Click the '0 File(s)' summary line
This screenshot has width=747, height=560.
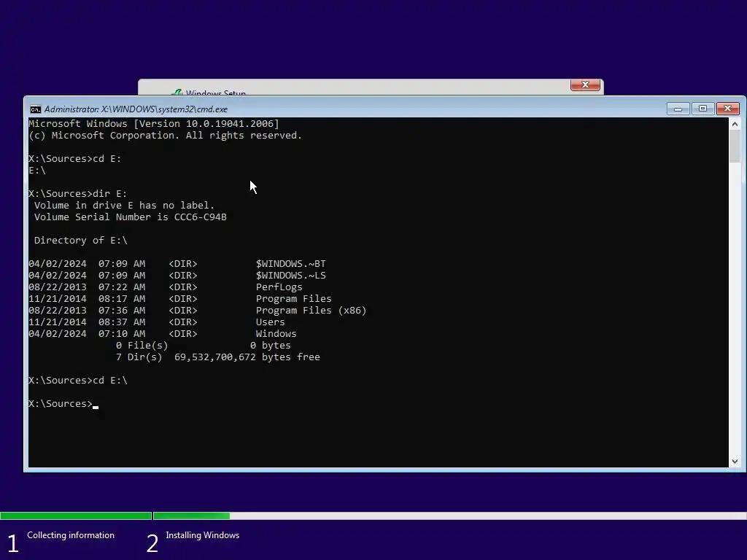[203, 346]
